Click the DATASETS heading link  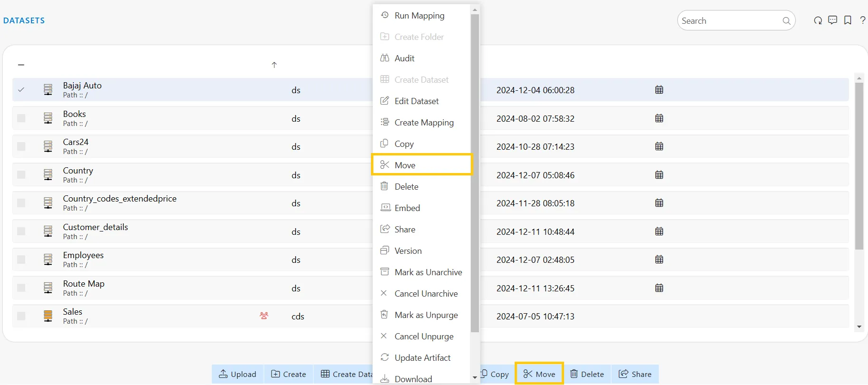24,20
